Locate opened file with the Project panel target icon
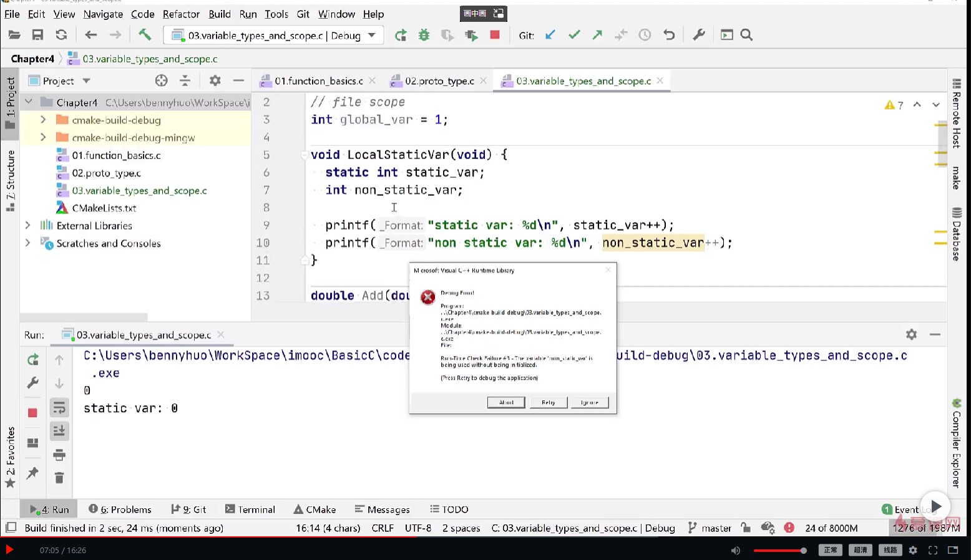Image resolution: width=971 pixels, height=560 pixels. [162, 80]
